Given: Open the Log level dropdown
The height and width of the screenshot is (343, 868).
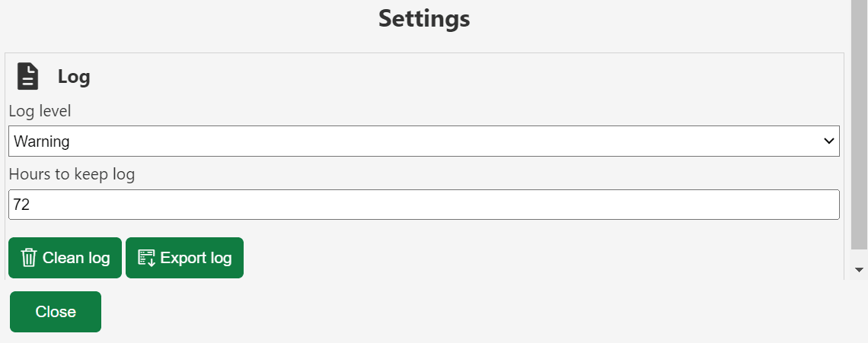Looking at the screenshot, I should point(423,141).
